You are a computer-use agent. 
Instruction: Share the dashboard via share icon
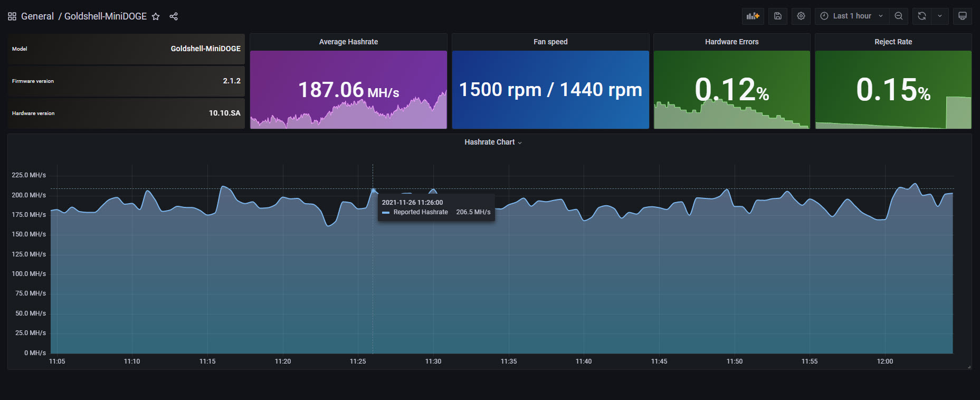[x=174, y=16]
